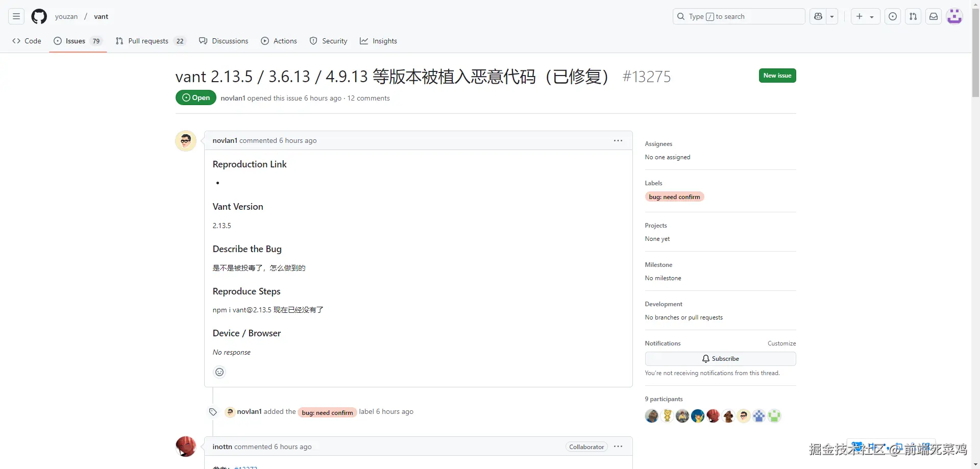Open the issues icon in header
This screenshot has width=980, height=469.
(892, 16)
